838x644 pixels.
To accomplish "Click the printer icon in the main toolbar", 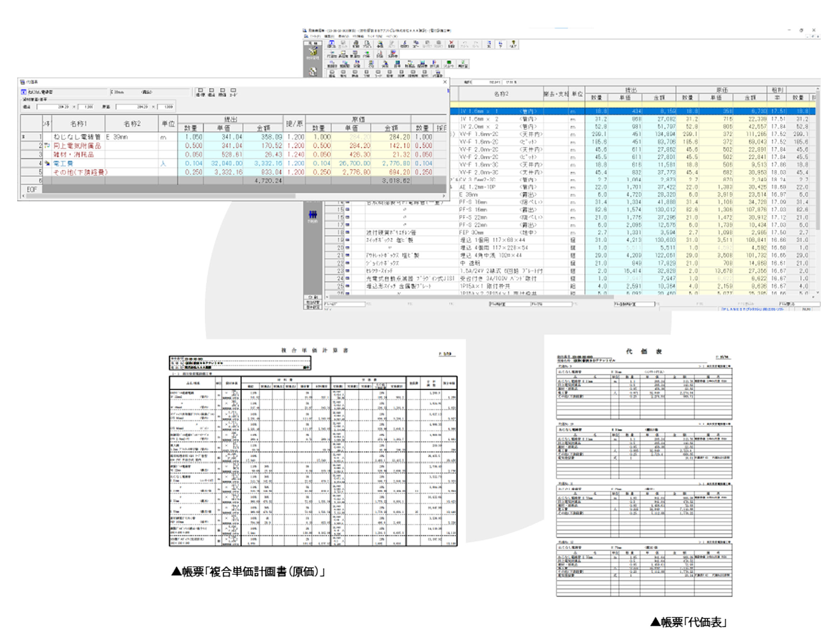I will tap(356, 44).
